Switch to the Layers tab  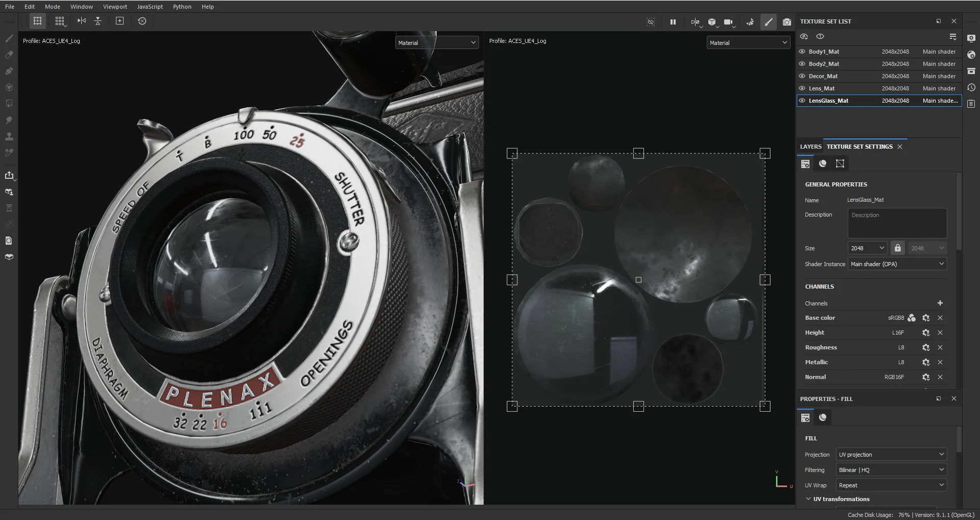coord(810,147)
